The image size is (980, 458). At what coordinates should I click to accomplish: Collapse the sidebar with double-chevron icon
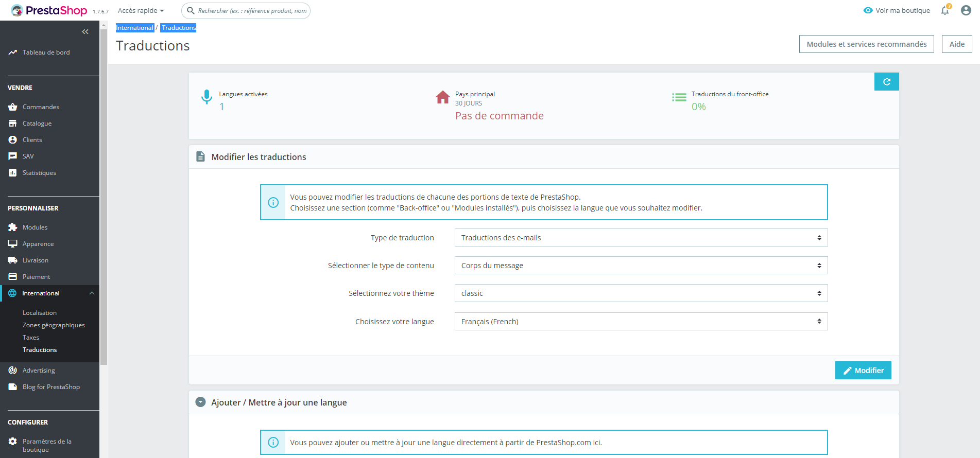click(x=85, y=32)
